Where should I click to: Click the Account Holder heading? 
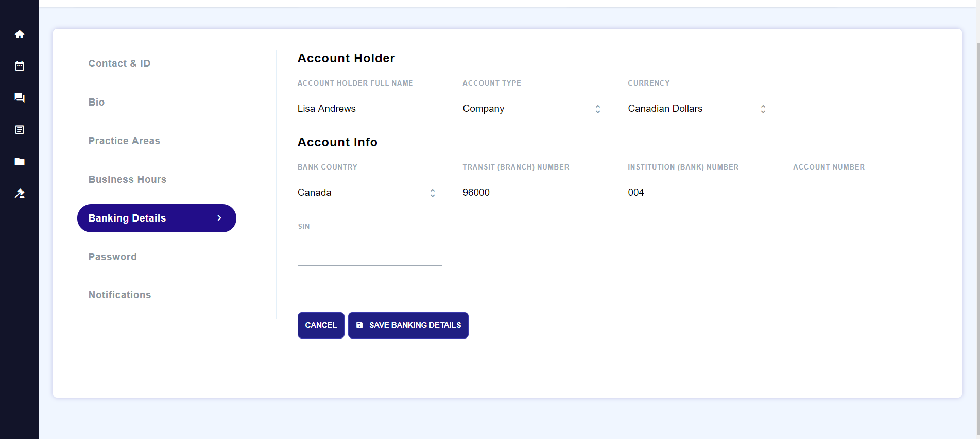click(x=346, y=58)
